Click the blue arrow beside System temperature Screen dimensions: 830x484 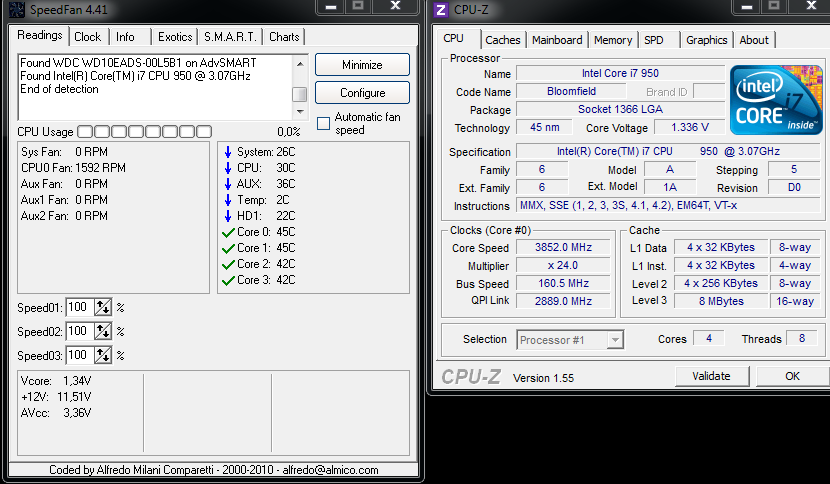pyautogui.click(x=228, y=153)
